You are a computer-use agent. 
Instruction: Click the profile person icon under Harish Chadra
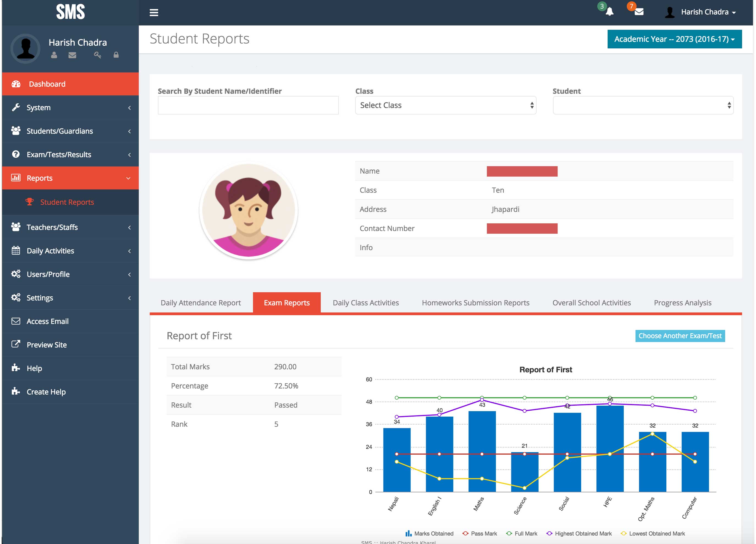tap(54, 55)
